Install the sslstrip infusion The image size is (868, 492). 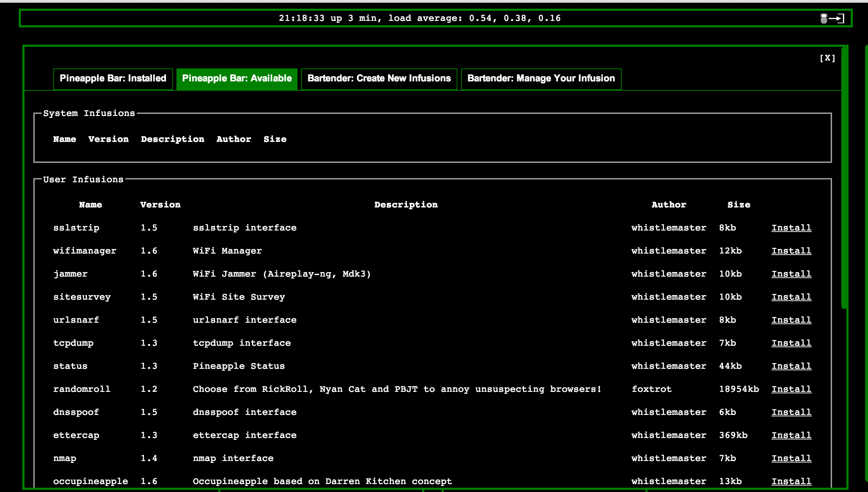(x=791, y=228)
